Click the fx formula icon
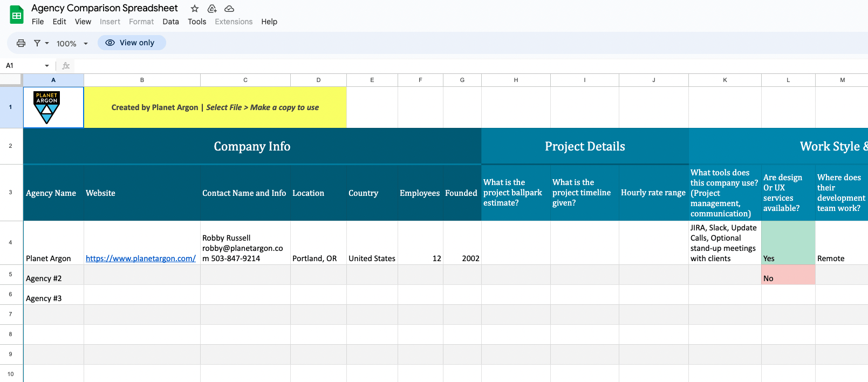The width and height of the screenshot is (868, 382). point(66,66)
